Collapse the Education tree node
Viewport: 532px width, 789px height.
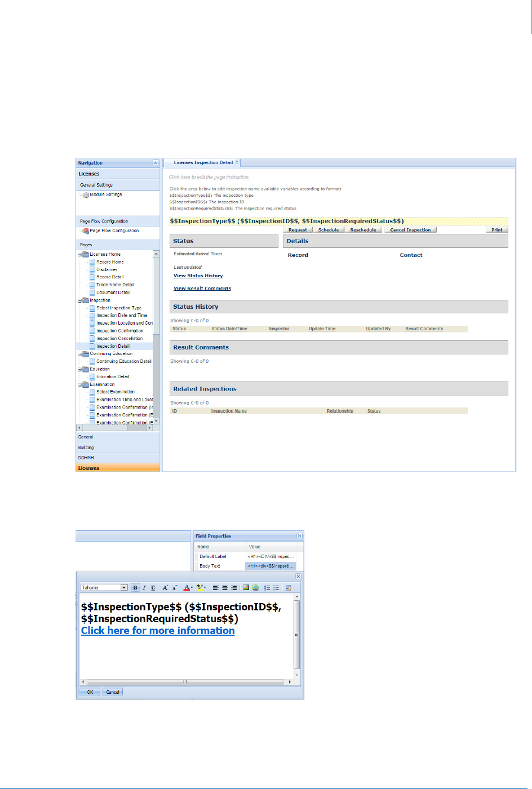[79, 369]
